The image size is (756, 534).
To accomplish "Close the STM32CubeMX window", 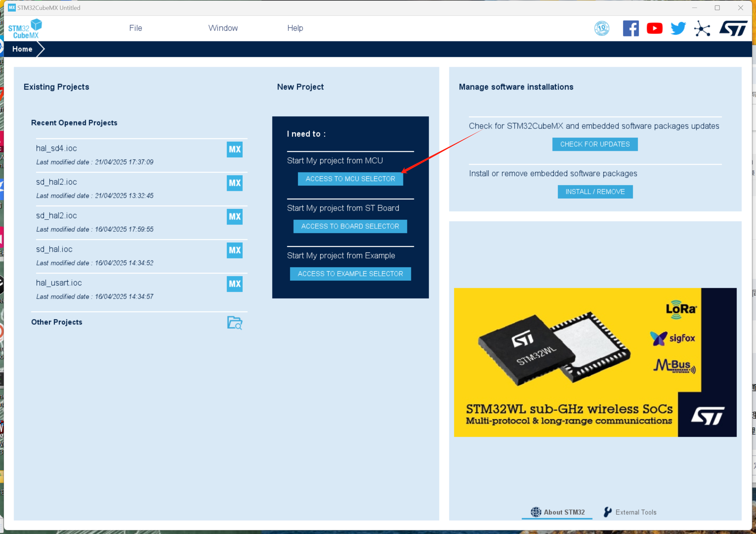I will (x=740, y=8).
